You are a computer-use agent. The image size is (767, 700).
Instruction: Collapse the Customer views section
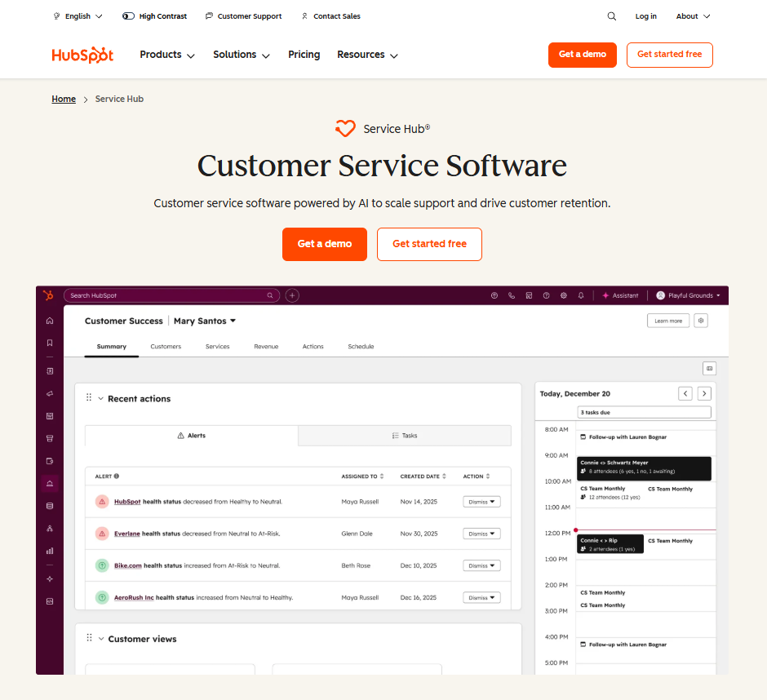coord(101,639)
